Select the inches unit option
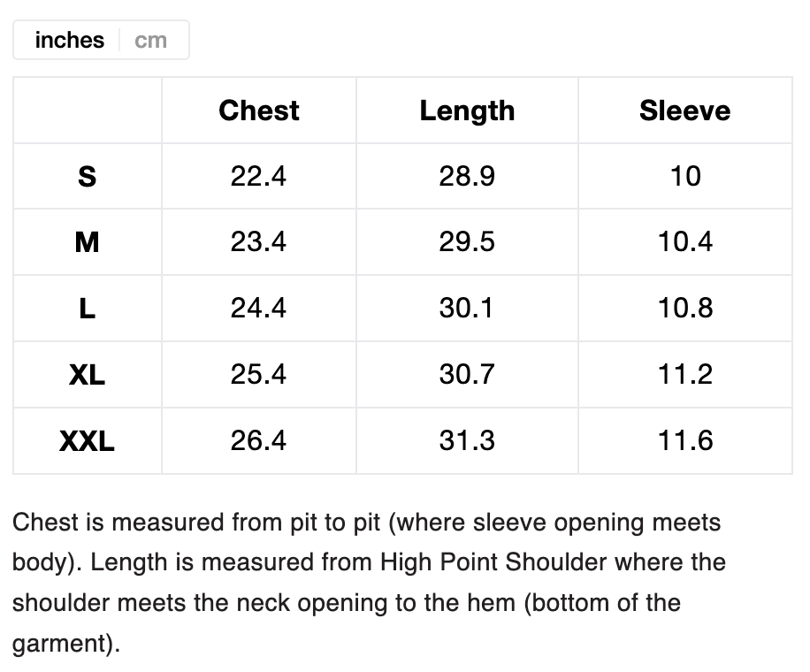This screenshot has width=810, height=672. pos(69,41)
